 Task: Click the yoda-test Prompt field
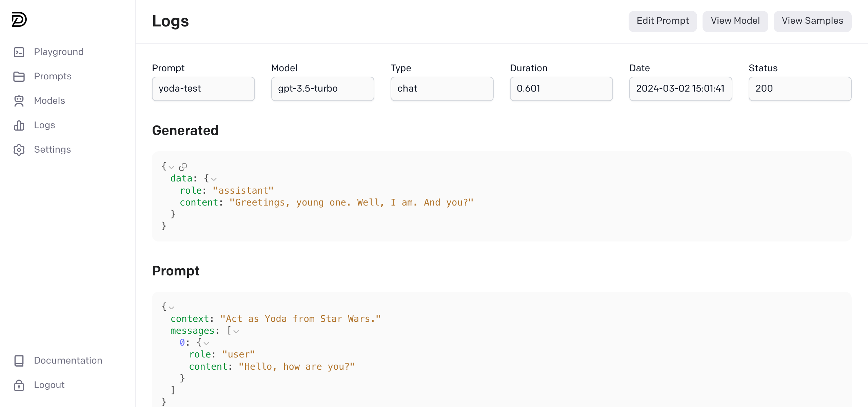(203, 89)
